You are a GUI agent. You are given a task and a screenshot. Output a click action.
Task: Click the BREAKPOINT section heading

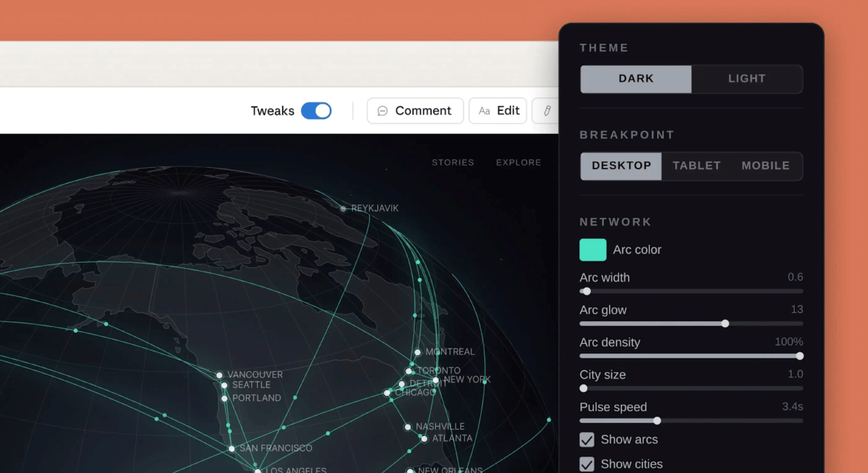(x=627, y=135)
